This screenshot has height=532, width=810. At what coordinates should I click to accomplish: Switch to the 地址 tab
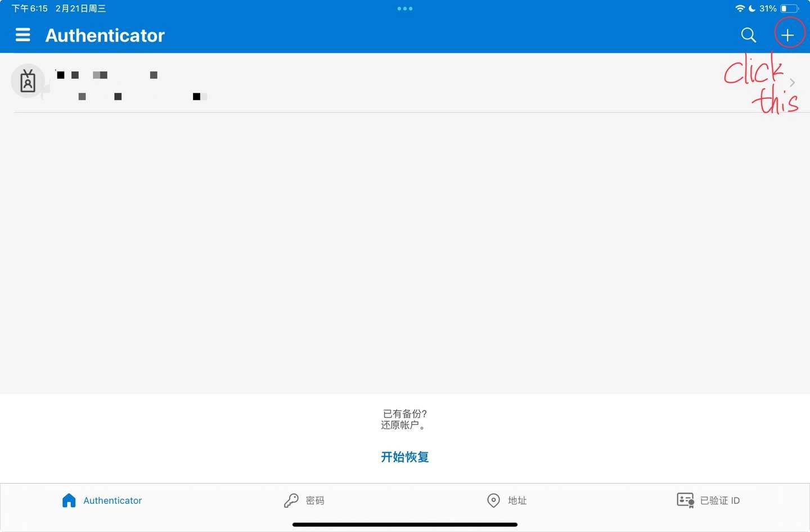pyautogui.click(x=506, y=501)
